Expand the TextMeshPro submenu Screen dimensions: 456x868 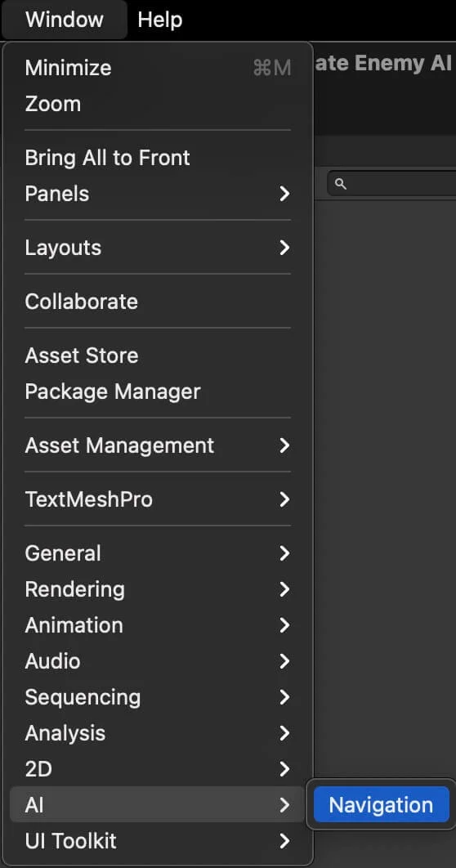[x=158, y=499]
